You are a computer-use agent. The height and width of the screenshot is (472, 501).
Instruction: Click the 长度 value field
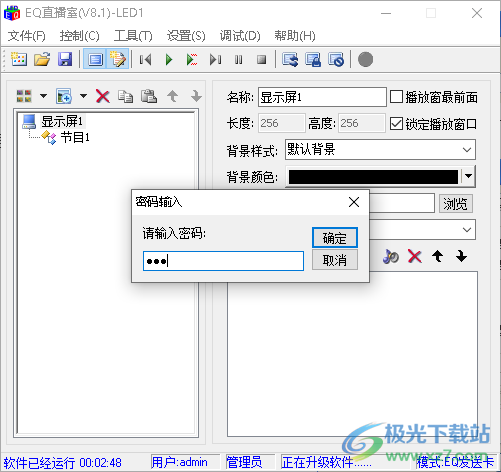coord(282,123)
